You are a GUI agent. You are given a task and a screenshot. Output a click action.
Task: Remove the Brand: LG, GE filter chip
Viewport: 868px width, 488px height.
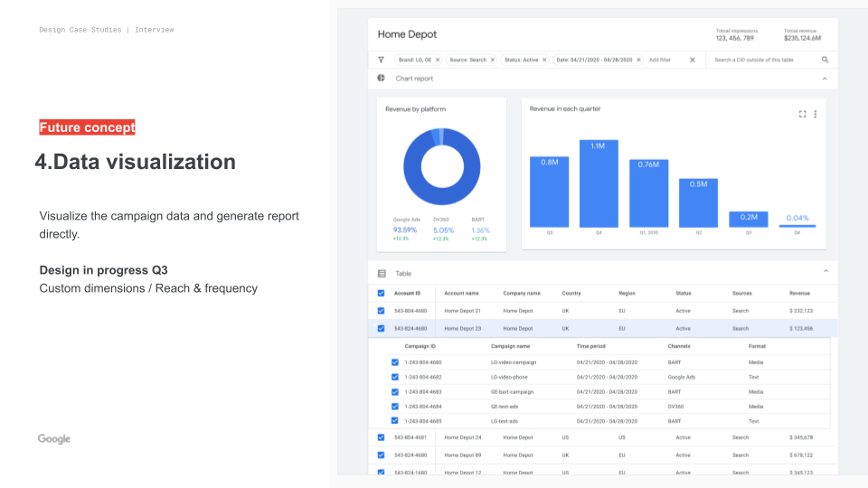click(438, 60)
